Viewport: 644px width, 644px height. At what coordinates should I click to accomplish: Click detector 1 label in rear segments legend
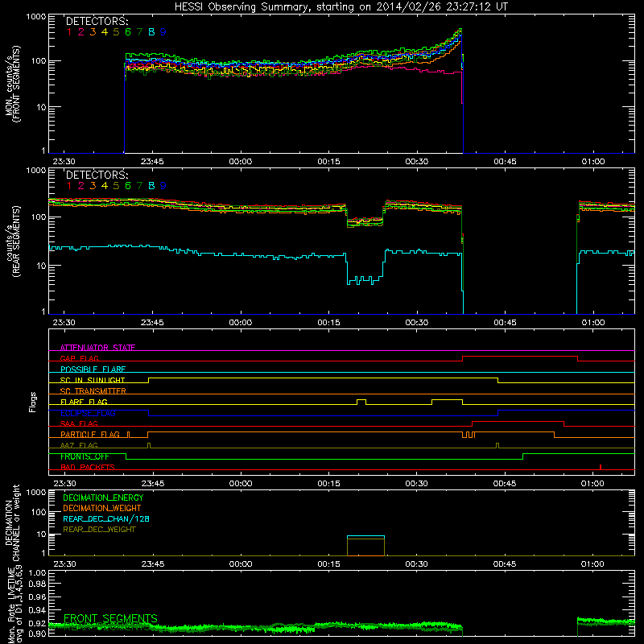click(x=69, y=186)
